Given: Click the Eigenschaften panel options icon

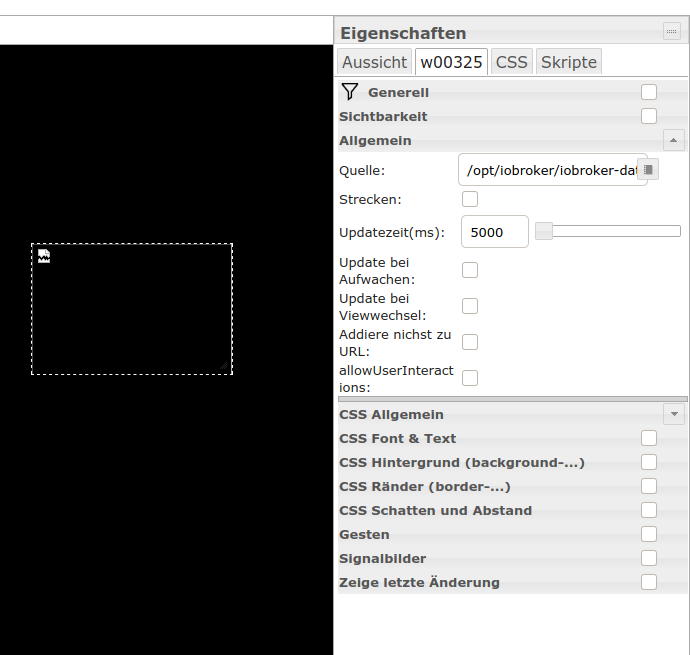Looking at the screenshot, I should [x=671, y=32].
